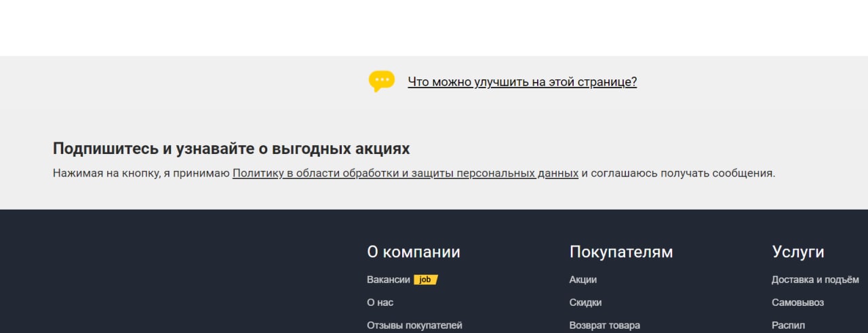The image size is (868, 333).
Task: Click the yellow job badge next to Вакансии
Action: (426, 279)
